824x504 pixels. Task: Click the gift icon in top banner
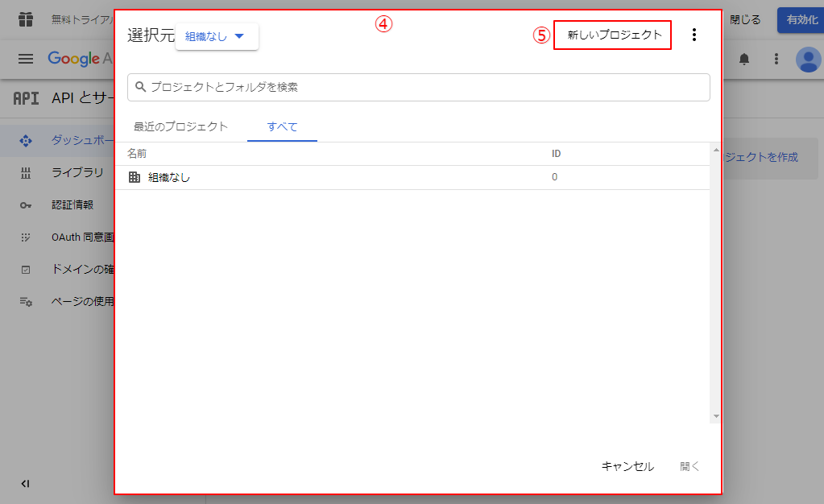coord(26,19)
